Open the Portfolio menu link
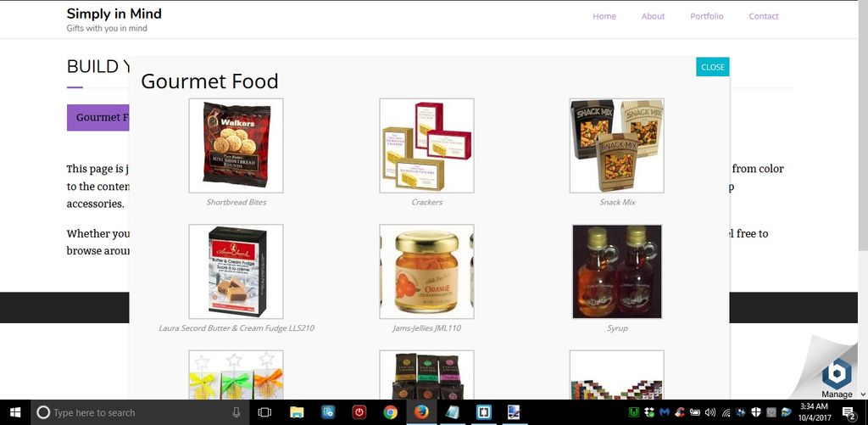Screen dimensions: 868x425 [x=707, y=16]
